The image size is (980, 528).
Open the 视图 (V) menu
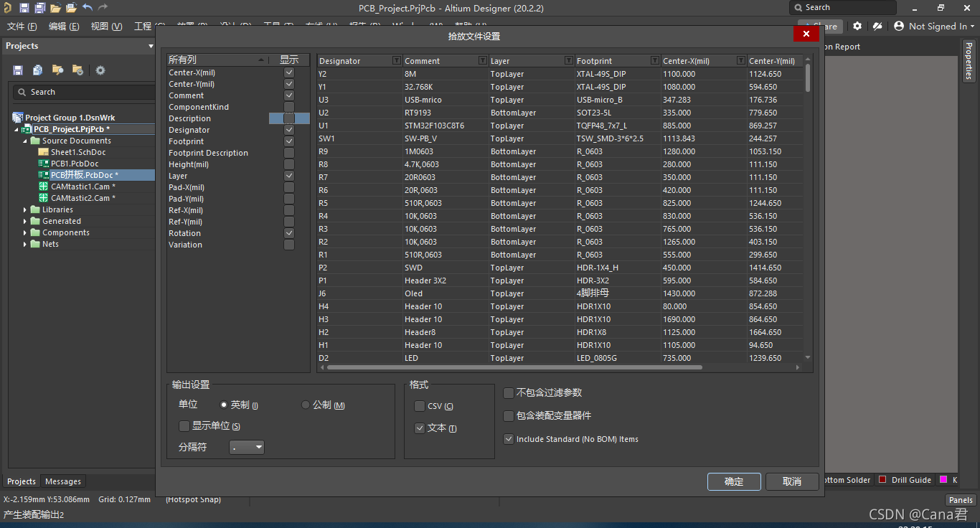tap(106, 27)
